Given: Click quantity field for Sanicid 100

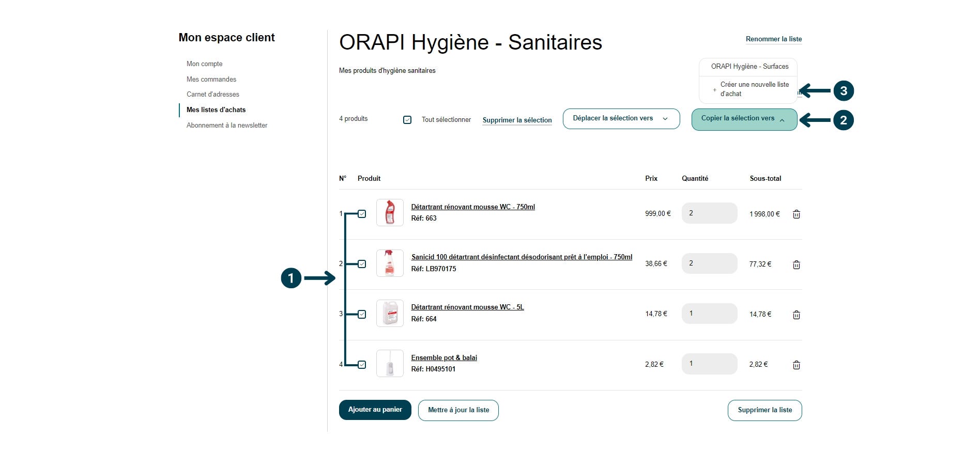Looking at the screenshot, I should pos(710,263).
